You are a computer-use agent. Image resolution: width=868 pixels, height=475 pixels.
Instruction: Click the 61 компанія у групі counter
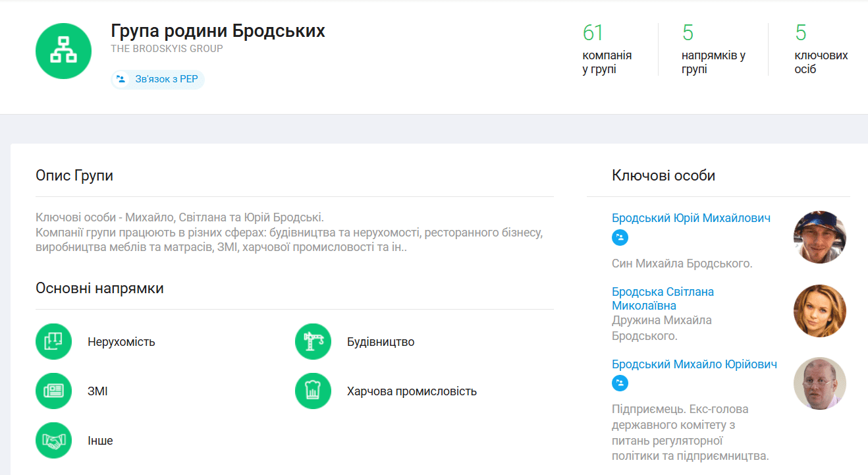[x=607, y=49]
